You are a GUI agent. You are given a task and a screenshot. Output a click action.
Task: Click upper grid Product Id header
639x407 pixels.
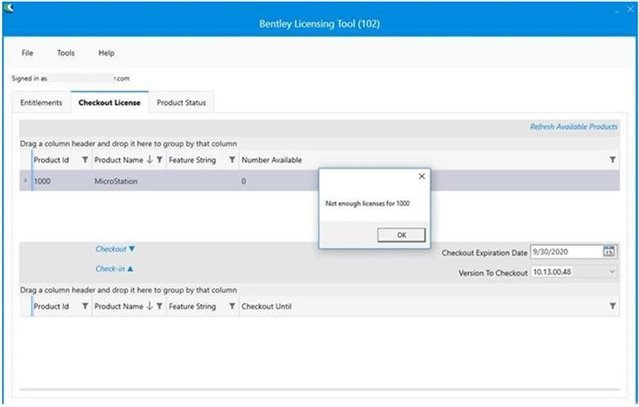click(x=51, y=160)
